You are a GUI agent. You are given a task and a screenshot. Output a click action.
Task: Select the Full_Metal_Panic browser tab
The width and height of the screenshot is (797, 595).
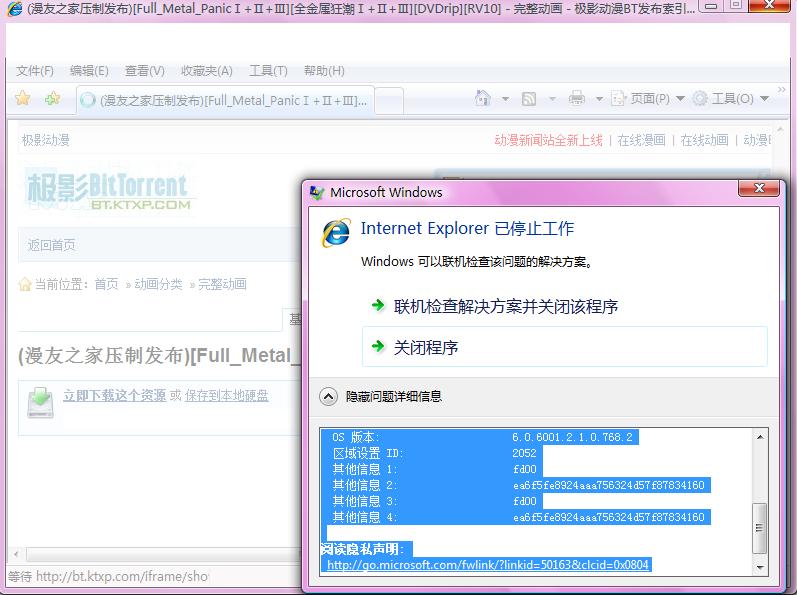225,100
